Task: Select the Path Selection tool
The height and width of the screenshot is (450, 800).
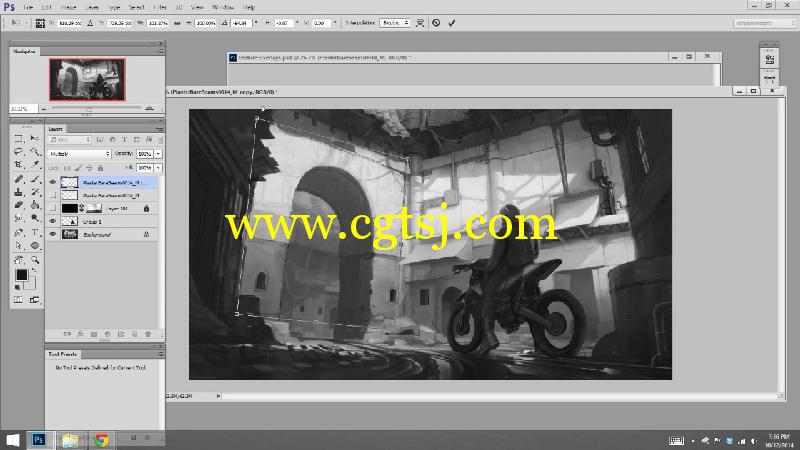Action: 18,245
